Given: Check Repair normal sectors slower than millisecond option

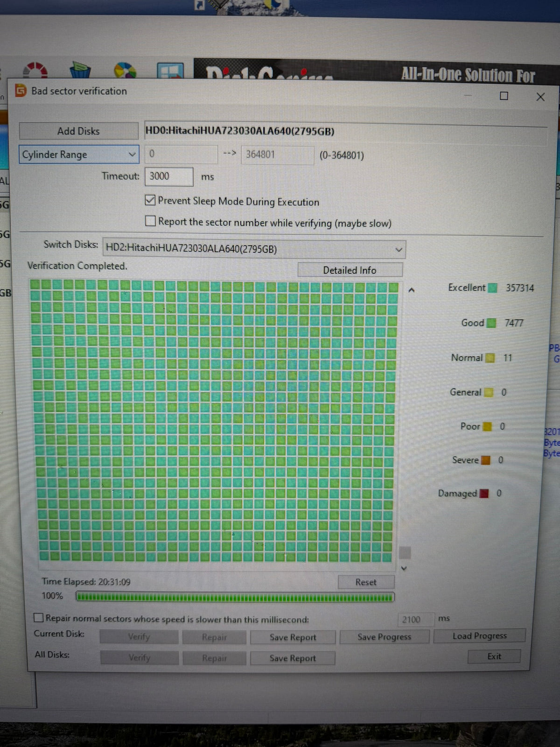Looking at the screenshot, I should 39,618.
